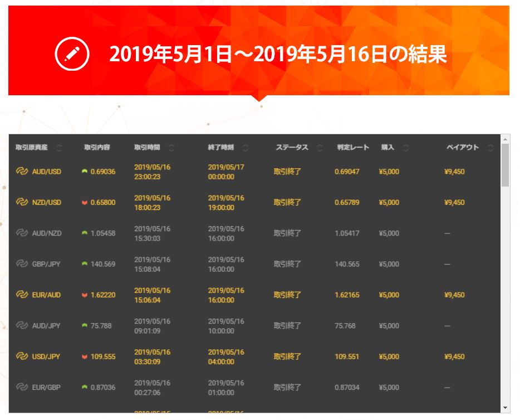Click the table scrollbar thumb
The width and height of the screenshot is (520, 420).
click(x=505, y=165)
